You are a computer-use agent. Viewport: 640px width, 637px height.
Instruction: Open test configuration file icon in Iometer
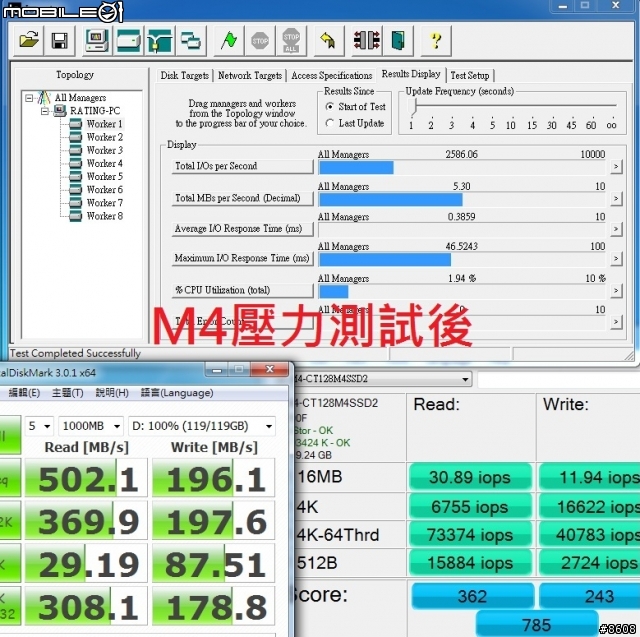[x=29, y=41]
